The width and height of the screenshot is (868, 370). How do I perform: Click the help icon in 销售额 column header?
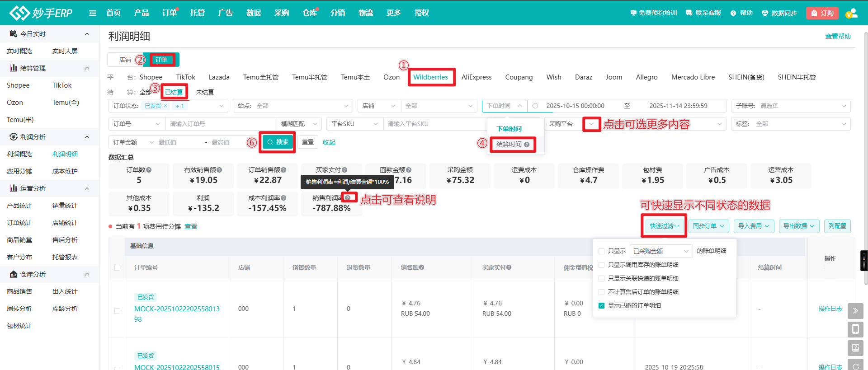pyautogui.click(x=422, y=267)
